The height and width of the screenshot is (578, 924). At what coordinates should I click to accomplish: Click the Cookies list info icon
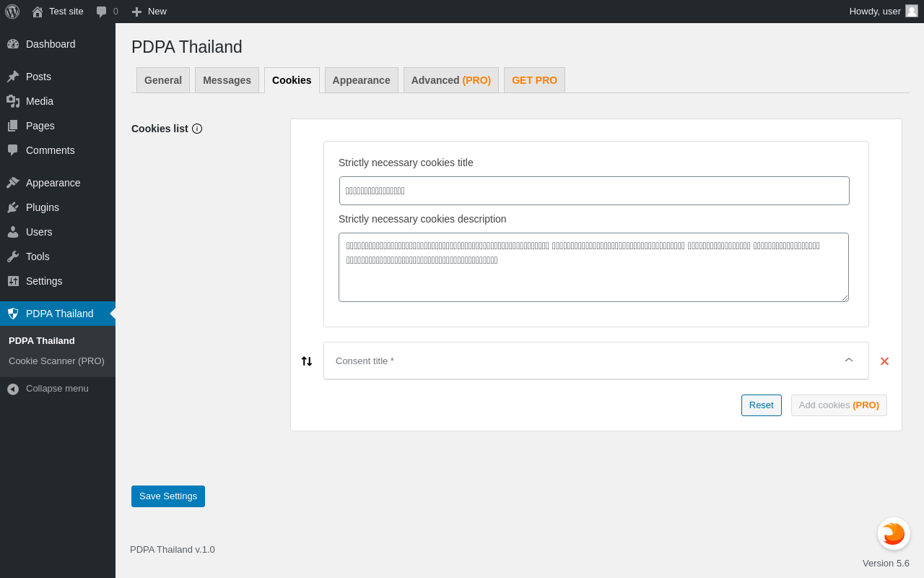(x=197, y=129)
